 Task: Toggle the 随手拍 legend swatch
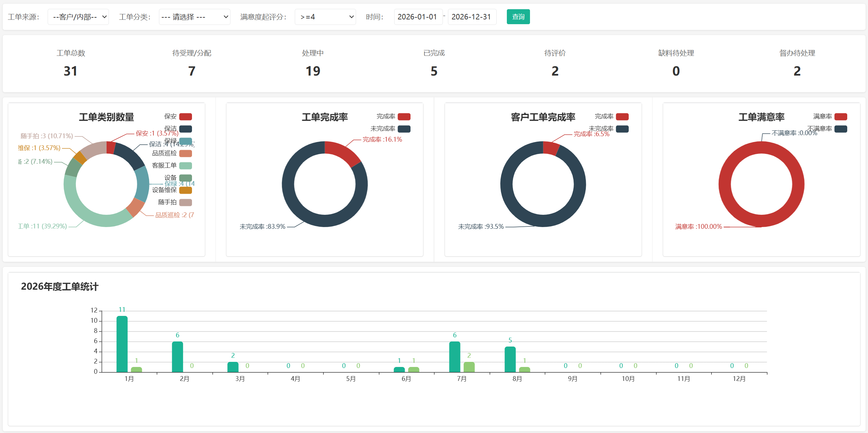pos(186,203)
